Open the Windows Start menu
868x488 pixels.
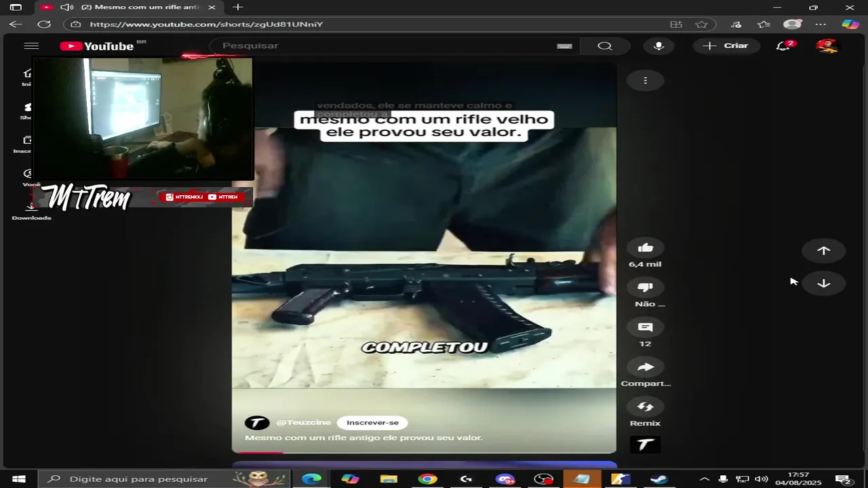[x=19, y=479]
